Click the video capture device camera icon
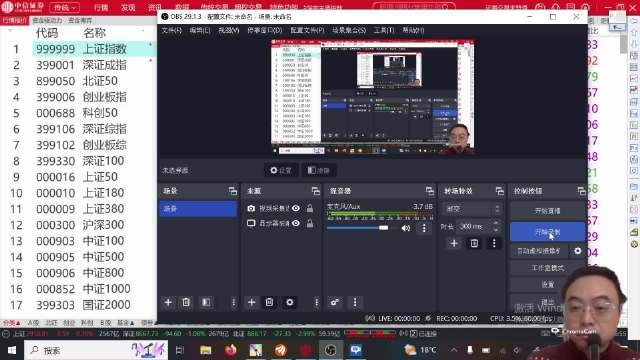The height and width of the screenshot is (360, 640). pos(251,209)
